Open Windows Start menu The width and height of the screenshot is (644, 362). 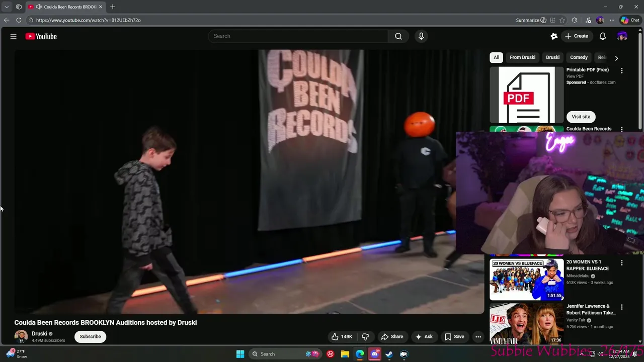point(240,354)
